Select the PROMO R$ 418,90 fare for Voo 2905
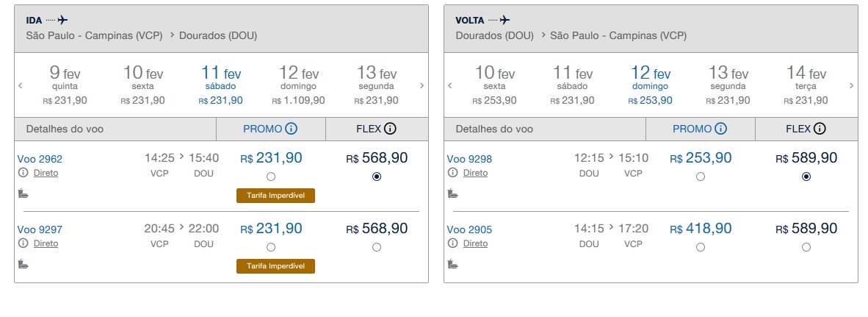The height and width of the screenshot is (317, 868). pos(701,247)
